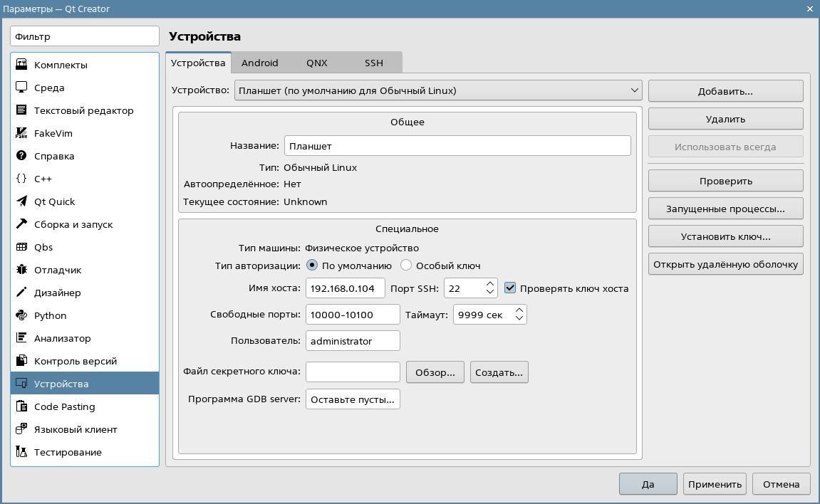Click the Комплекты icon in sidebar
The image size is (820, 504).
[x=21, y=65]
